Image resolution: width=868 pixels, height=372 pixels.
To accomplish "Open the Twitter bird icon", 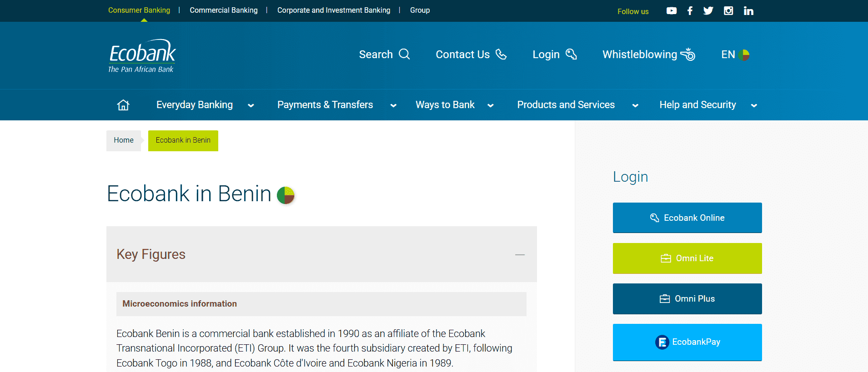I will [708, 11].
